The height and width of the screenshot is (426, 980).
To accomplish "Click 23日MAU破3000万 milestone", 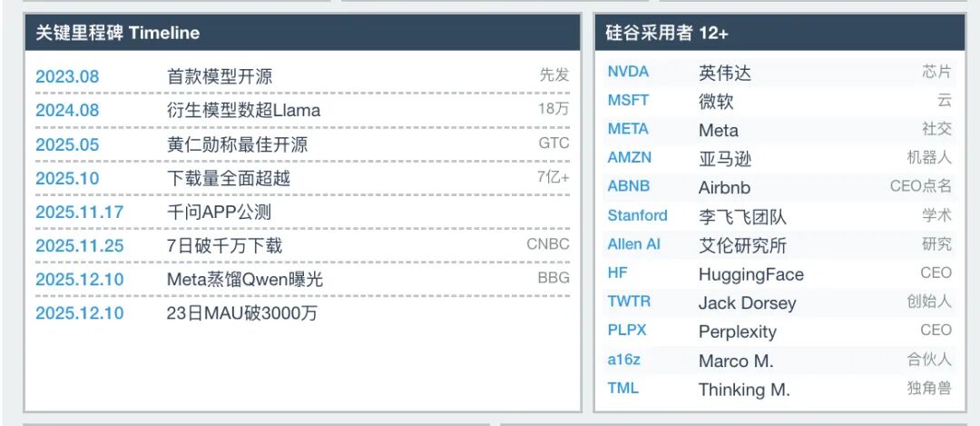I will pyautogui.click(x=242, y=312).
